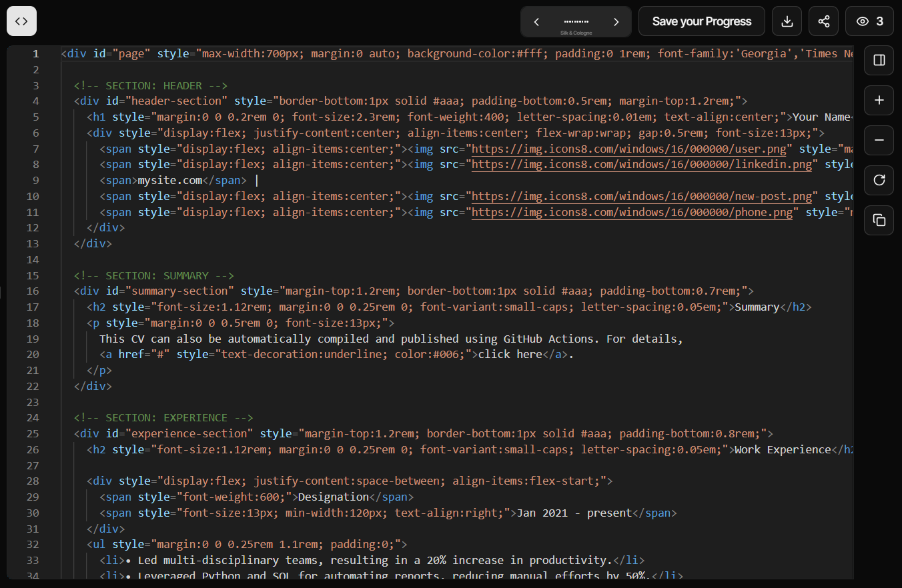Click 'justify-content:space-between' on line 28
The width and height of the screenshot is (902, 588).
tap(347, 481)
